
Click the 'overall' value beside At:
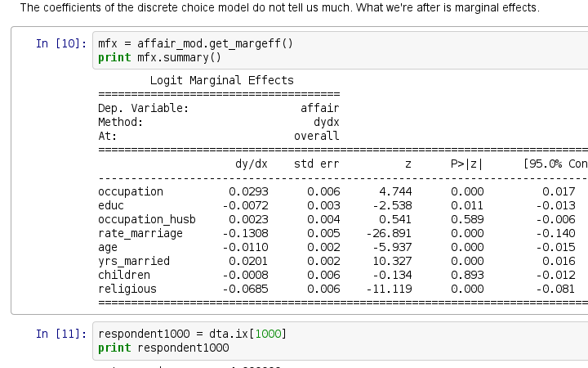pyautogui.click(x=316, y=136)
